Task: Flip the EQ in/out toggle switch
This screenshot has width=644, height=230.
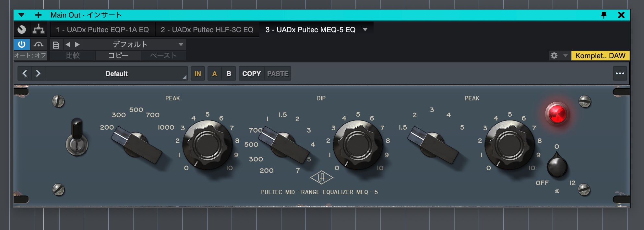Action: (x=77, y=136)
